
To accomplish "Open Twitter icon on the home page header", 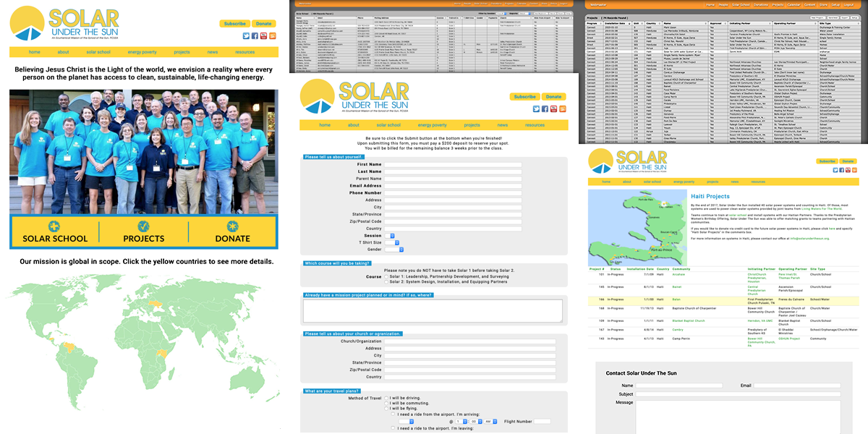I will [x=246, y=35].
